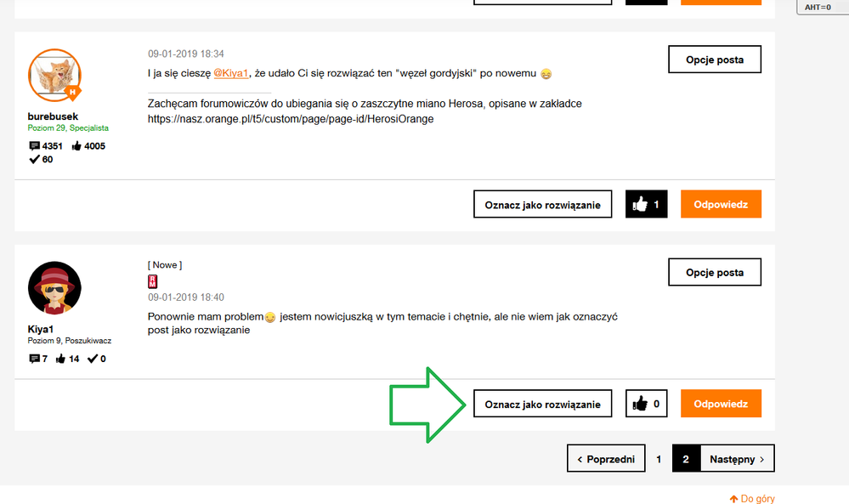This screenshot has width=849, height=504.
Task: Open Kiya1's red hat avatar
Action: point(54,288)
